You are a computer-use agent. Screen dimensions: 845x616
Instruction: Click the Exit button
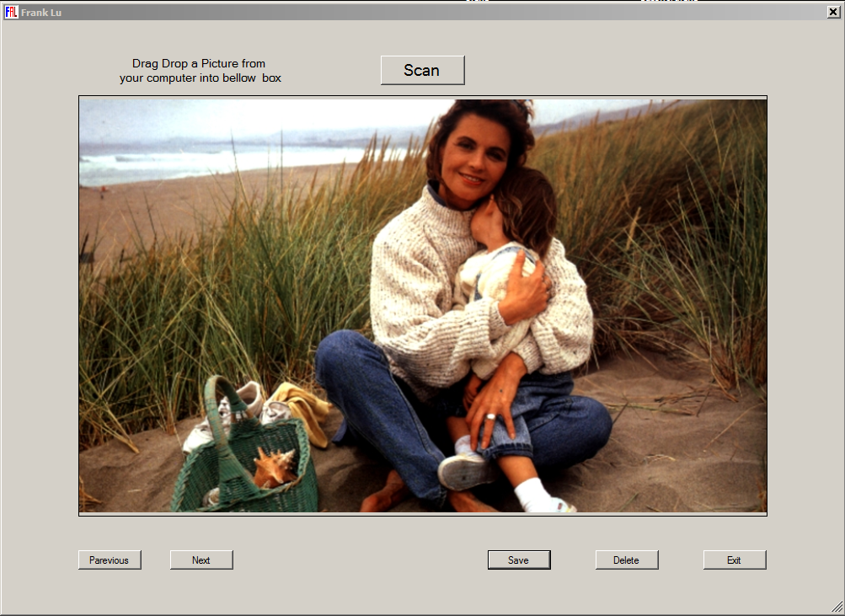pyautogui.click(x=735, y=560)
